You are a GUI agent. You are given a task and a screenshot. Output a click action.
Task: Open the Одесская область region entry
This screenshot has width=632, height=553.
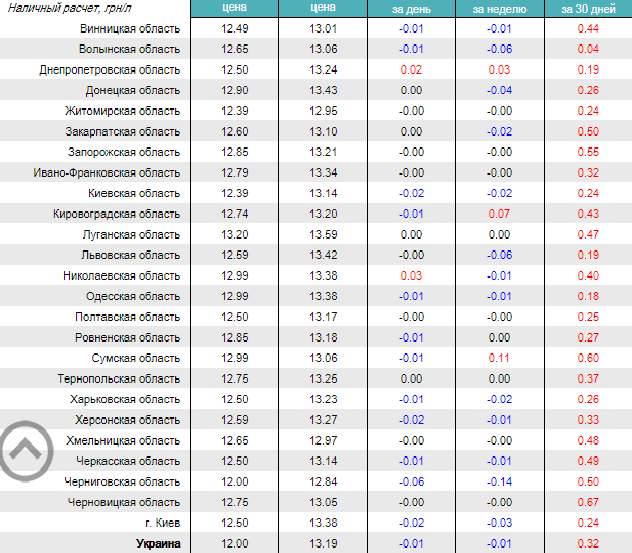point(132,296)
